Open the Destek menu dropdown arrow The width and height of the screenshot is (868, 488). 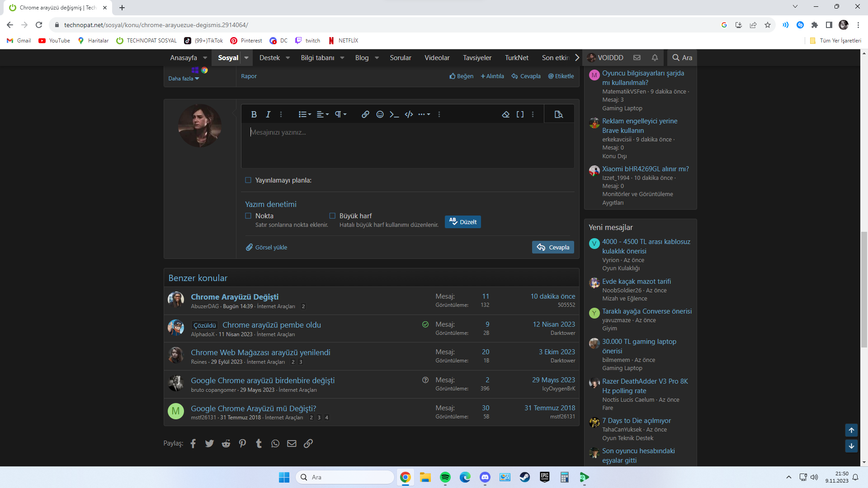pyautogui.click(x=288, y=58)
